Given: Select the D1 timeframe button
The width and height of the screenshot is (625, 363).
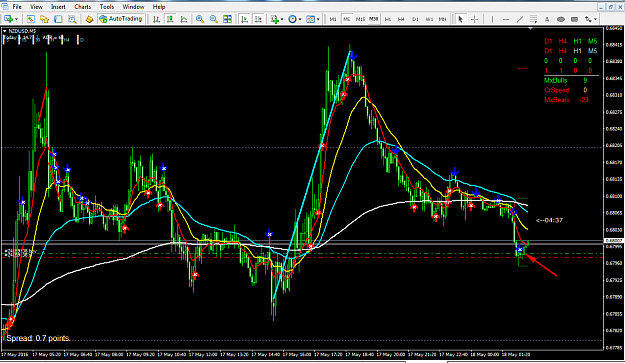Looking at the screenshot, I should click(415, 19).
